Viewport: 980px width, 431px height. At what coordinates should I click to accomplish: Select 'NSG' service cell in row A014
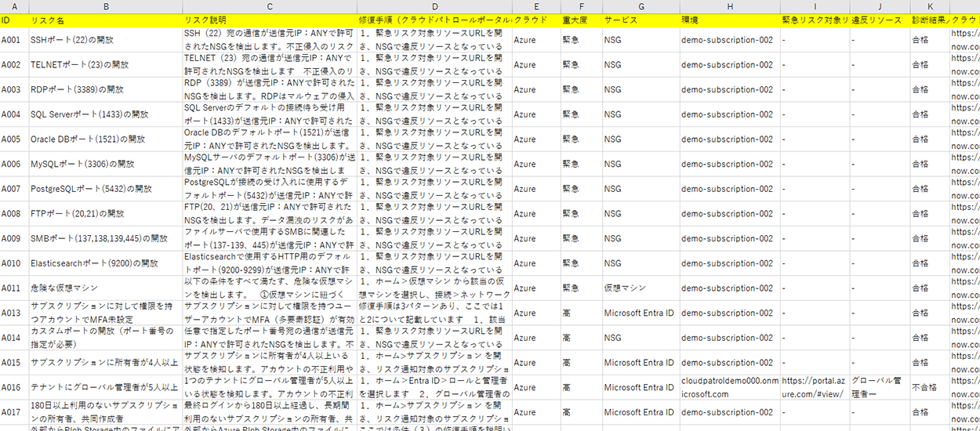(x=641, y=338)
